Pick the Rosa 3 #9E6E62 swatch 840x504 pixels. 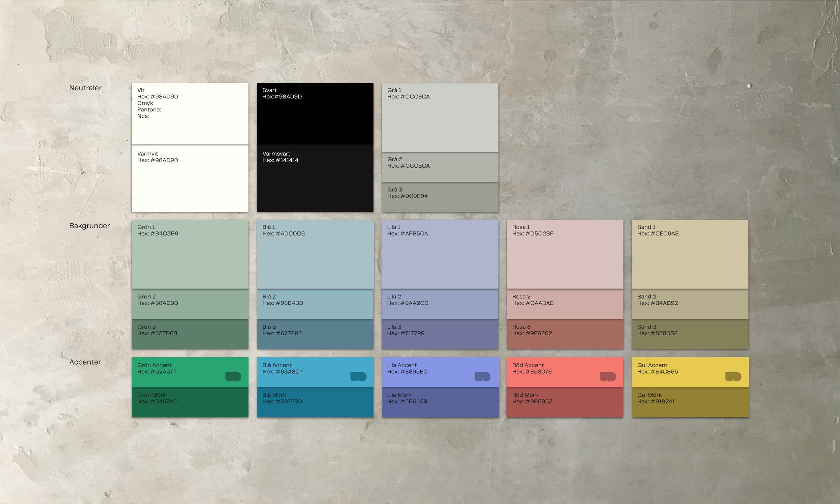tap(565, 334)
